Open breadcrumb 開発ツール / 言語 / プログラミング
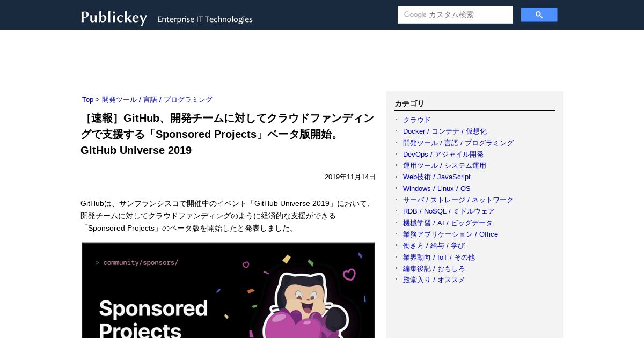 point(157,100)
